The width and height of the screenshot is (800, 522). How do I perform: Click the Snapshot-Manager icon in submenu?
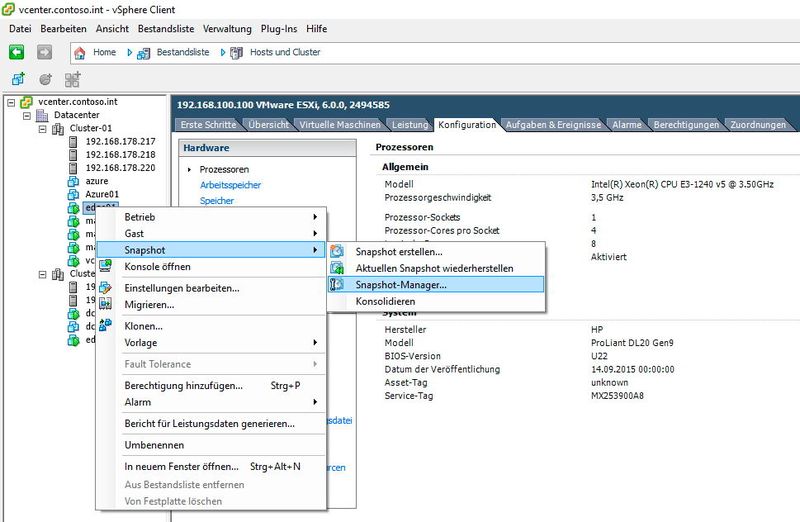pyautogui.click(x=337, y=285)
